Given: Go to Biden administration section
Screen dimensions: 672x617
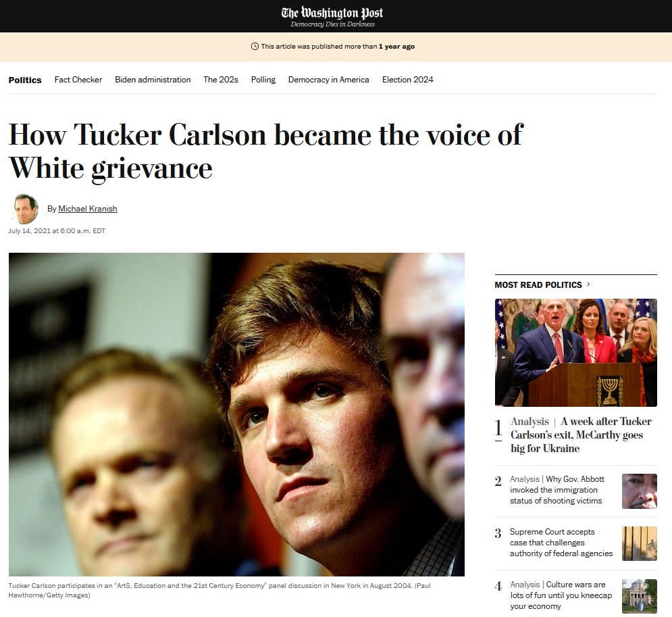Looking at the screenshot, I should pyautogui.click(x=153, y=80).
